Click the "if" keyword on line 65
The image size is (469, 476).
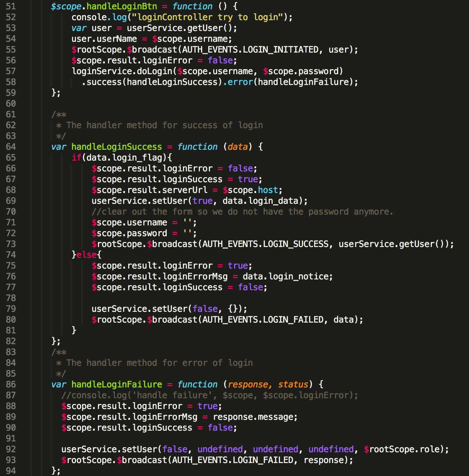76,158
